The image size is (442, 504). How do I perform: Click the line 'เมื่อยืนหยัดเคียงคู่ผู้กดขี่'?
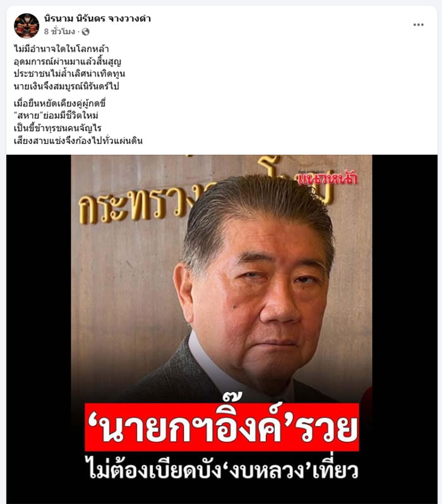point(60,104)
